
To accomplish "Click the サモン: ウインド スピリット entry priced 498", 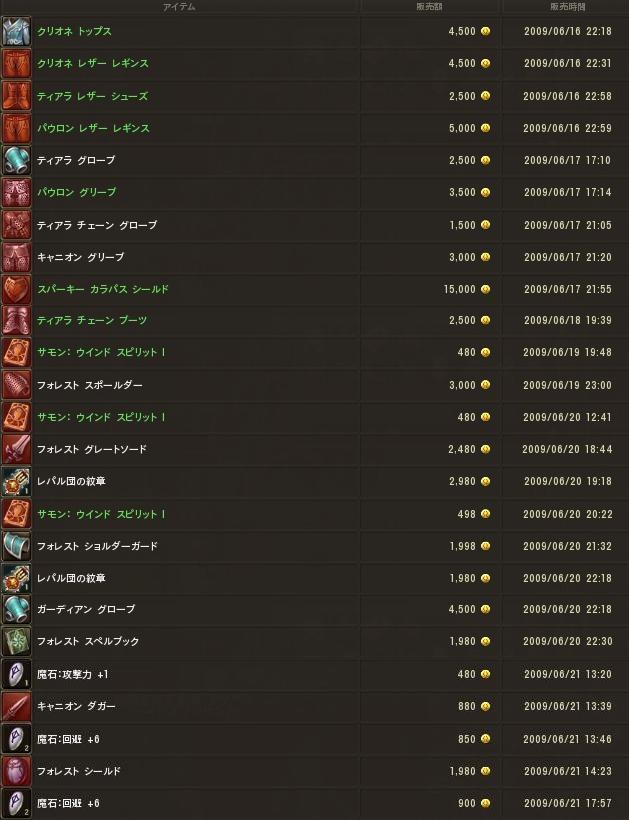I will point(101,514).
